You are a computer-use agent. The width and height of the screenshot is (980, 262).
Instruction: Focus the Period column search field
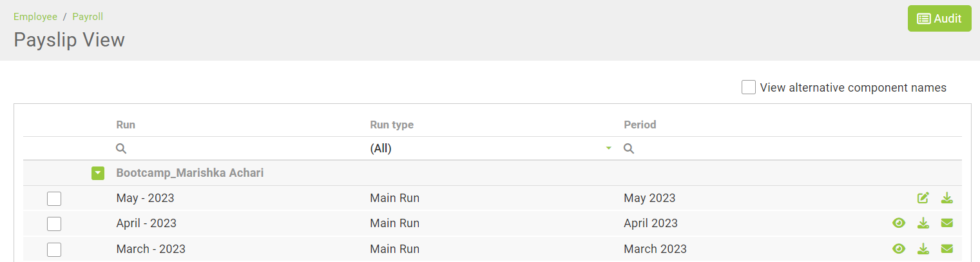[x=791, y=148]
